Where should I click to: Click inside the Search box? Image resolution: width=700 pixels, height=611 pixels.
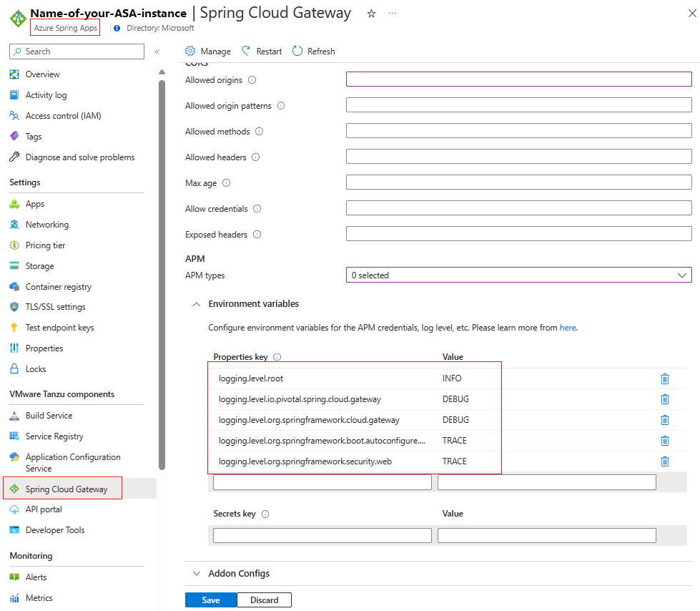point(76,51)
